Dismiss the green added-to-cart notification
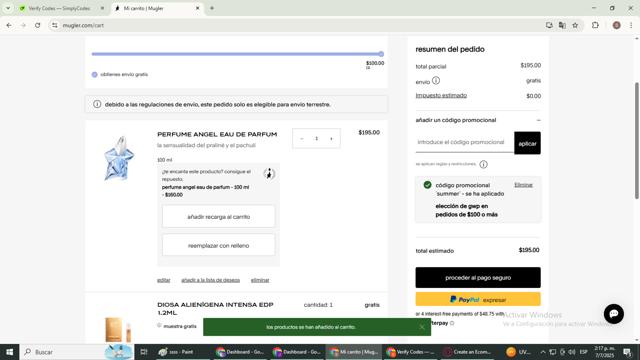 tap(422, 327)
